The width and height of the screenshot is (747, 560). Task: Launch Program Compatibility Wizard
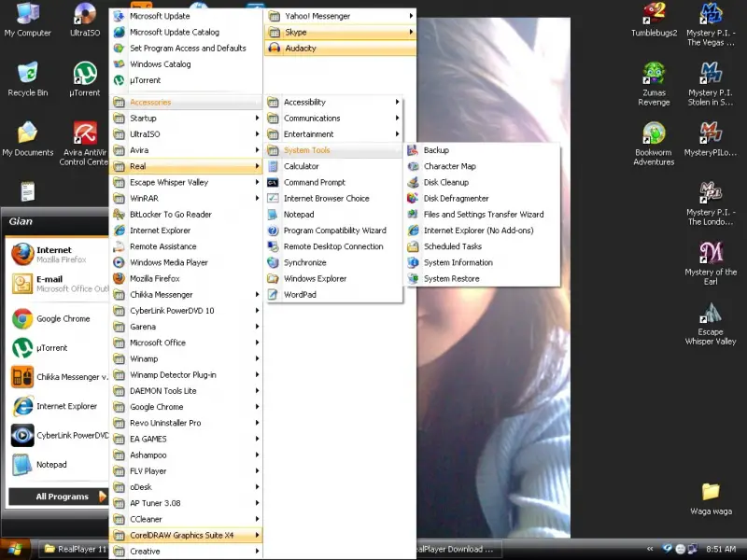tap(333, 231)
